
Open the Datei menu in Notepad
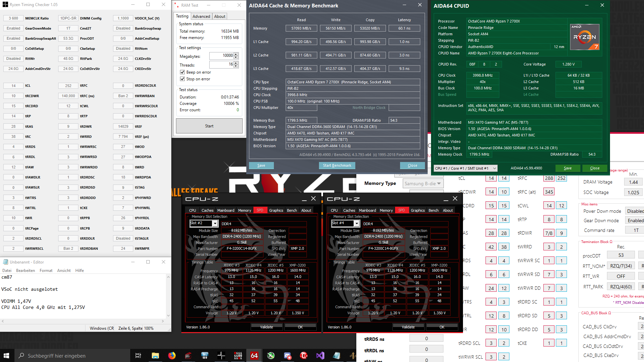pos(7,271)
